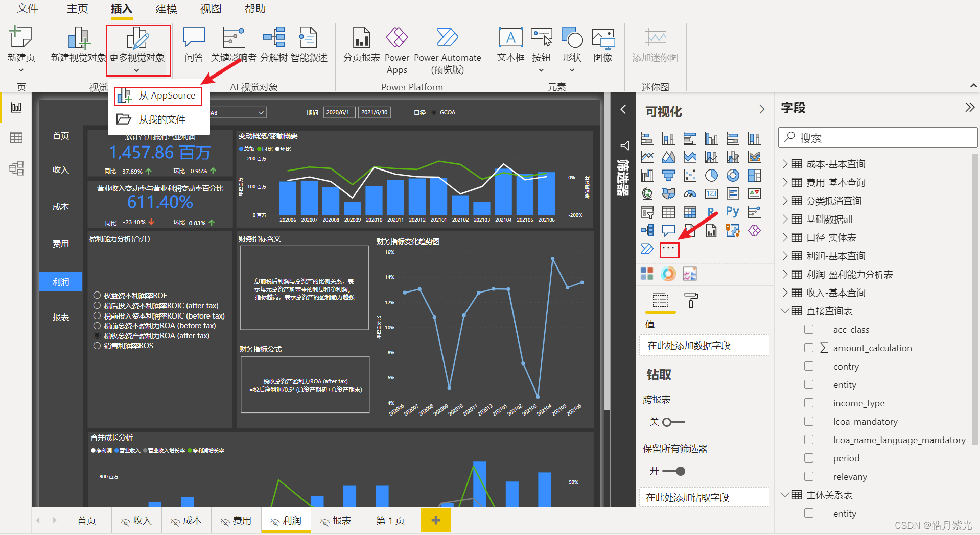
Task: Collapse the 可视化 pane chevron
Action: coord(762,110)
